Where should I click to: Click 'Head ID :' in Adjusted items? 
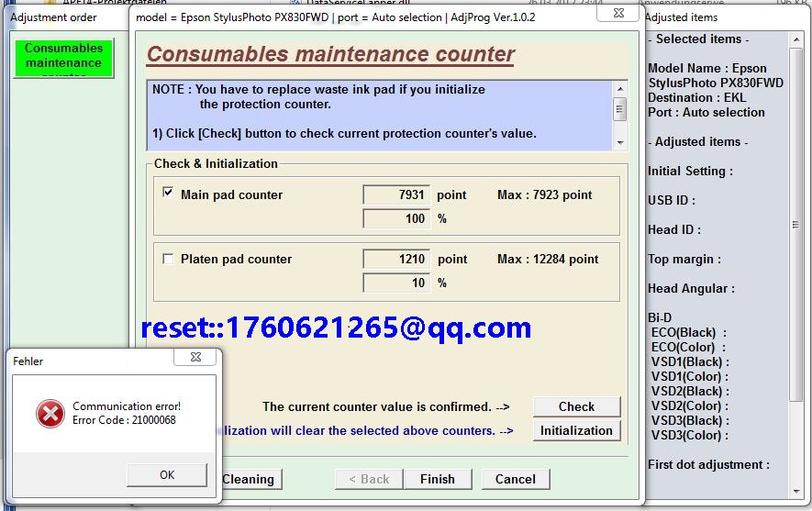pyautogui.click(x=674, y=230)
